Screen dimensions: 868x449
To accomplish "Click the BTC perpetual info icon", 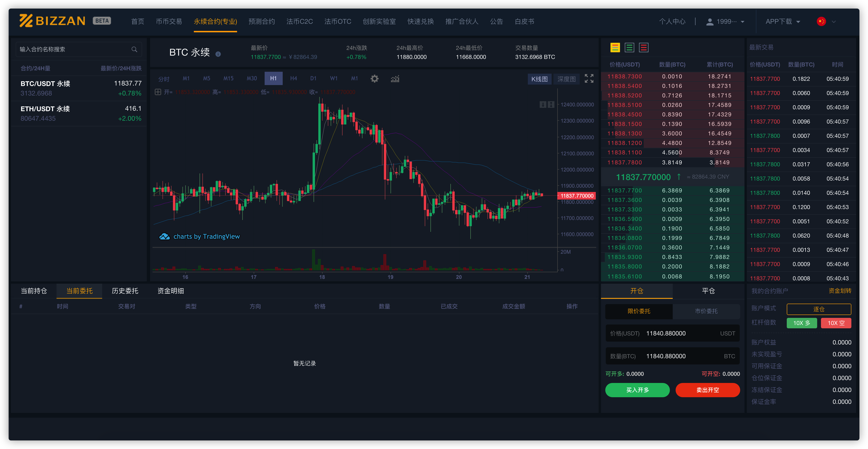I will pos(218,54).
